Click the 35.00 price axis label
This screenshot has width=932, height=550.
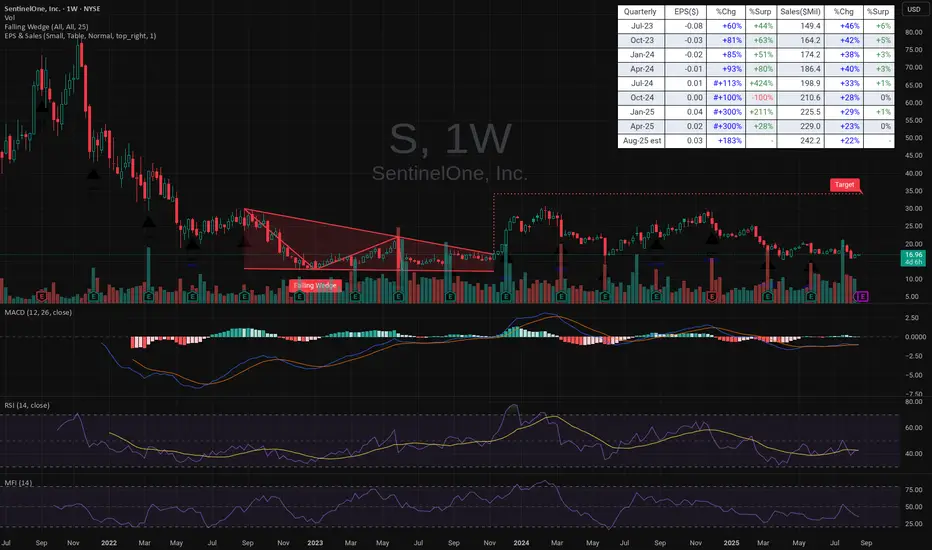point(914,191)
